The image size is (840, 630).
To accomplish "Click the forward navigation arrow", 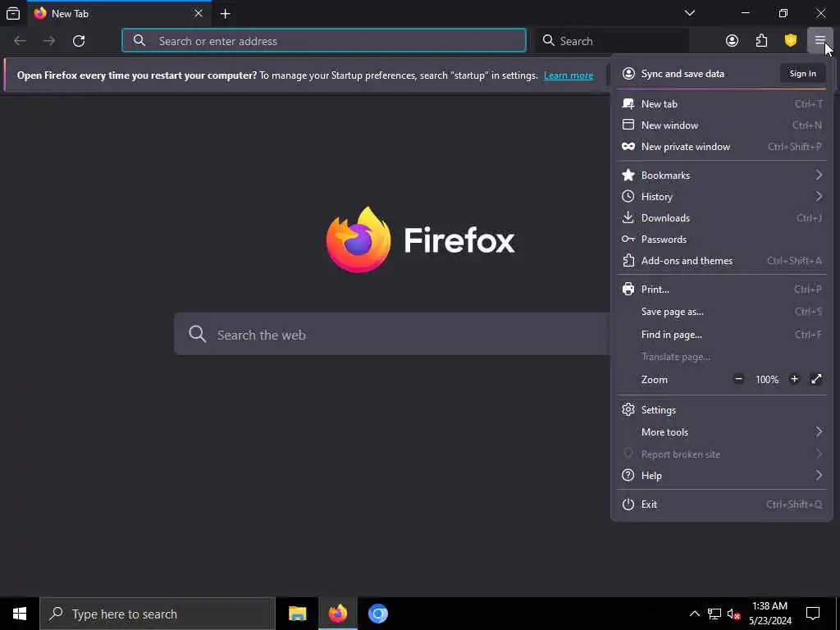I will point(49,41).
